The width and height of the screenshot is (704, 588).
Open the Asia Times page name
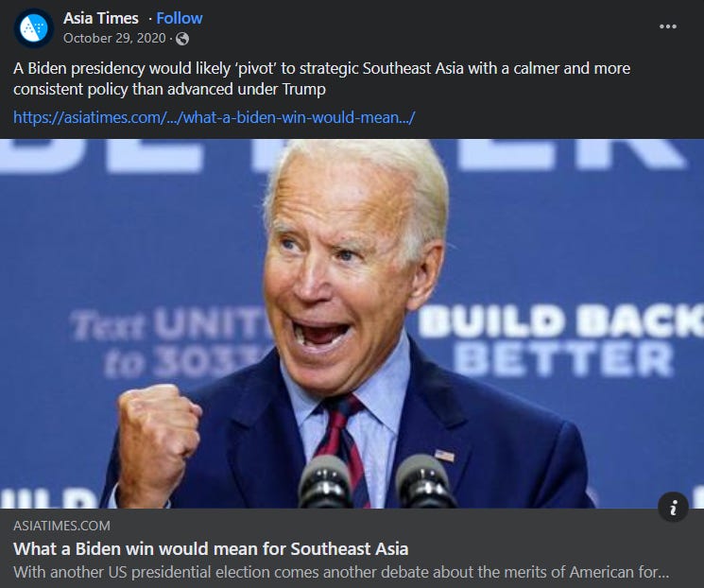(101, 18)
